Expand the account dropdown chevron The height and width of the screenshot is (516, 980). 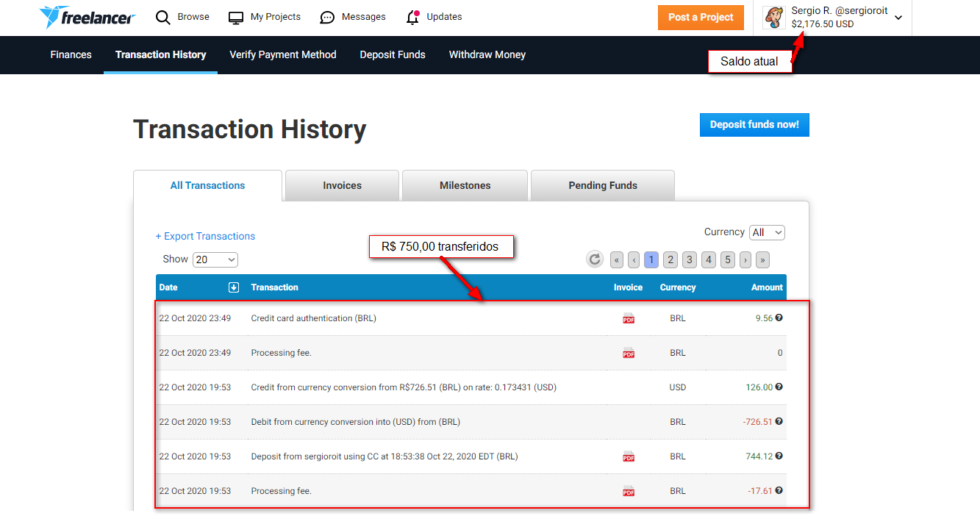[x=898, y=18]
